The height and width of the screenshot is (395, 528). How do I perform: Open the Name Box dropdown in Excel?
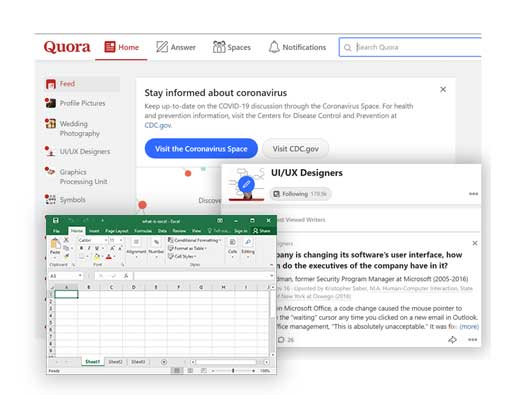tap(80, 276)
